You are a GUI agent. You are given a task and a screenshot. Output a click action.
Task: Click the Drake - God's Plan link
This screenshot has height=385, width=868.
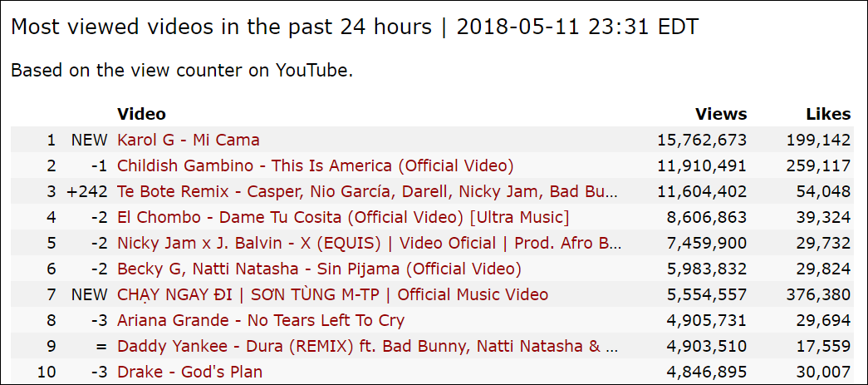pyautogui.click(x=190, y=372)
